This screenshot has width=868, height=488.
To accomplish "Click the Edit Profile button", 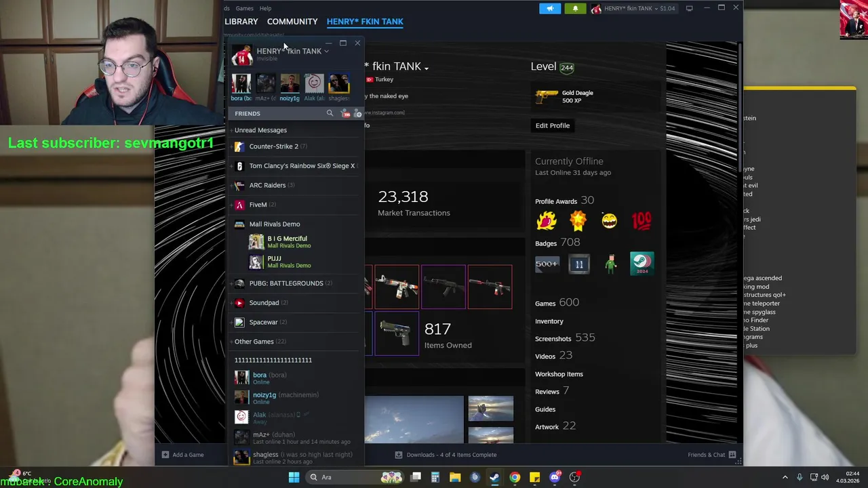I will 553,125.
